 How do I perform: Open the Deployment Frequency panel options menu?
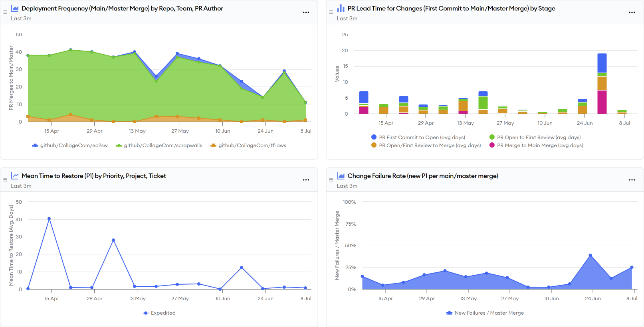point(306,12)
